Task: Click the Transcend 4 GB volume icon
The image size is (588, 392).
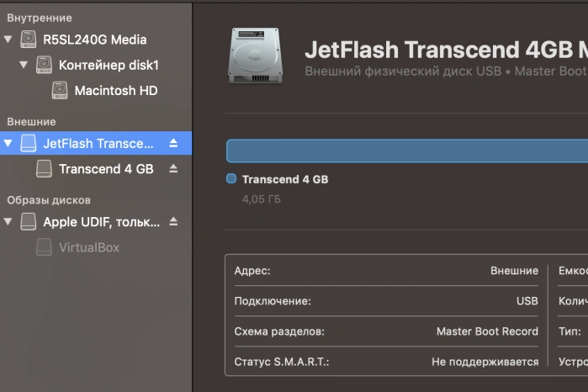Action: click(x=44, y=168)
